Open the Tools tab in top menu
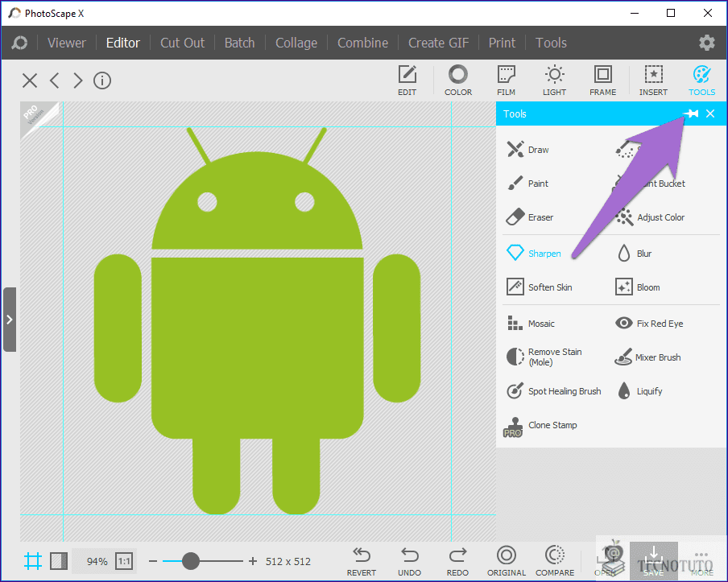The height and width of the screenshot is (582, 728). (x=551, y=43)
